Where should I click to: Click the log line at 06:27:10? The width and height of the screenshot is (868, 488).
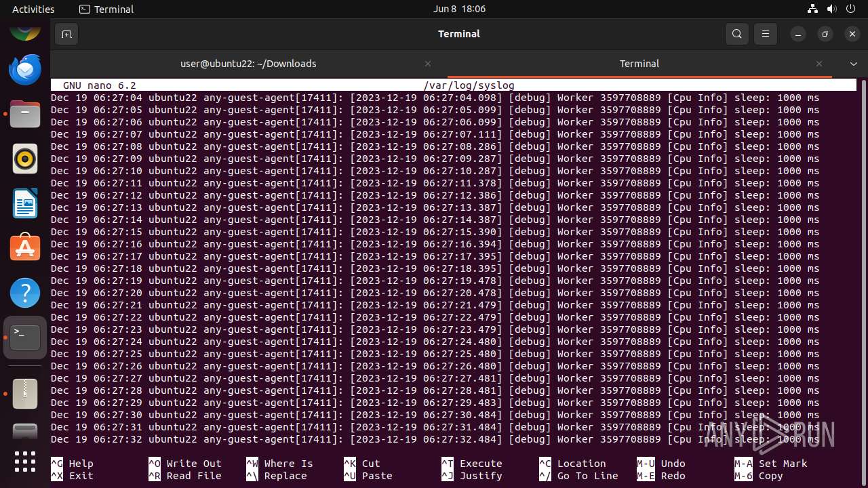[x=435, y=171]
